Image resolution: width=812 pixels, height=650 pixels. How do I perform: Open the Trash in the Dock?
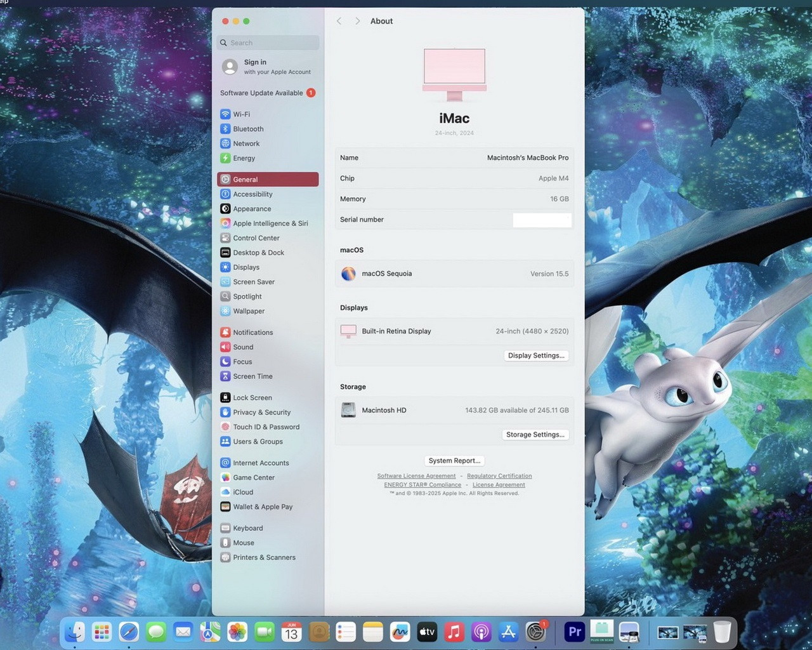click(x=722, y=632)
